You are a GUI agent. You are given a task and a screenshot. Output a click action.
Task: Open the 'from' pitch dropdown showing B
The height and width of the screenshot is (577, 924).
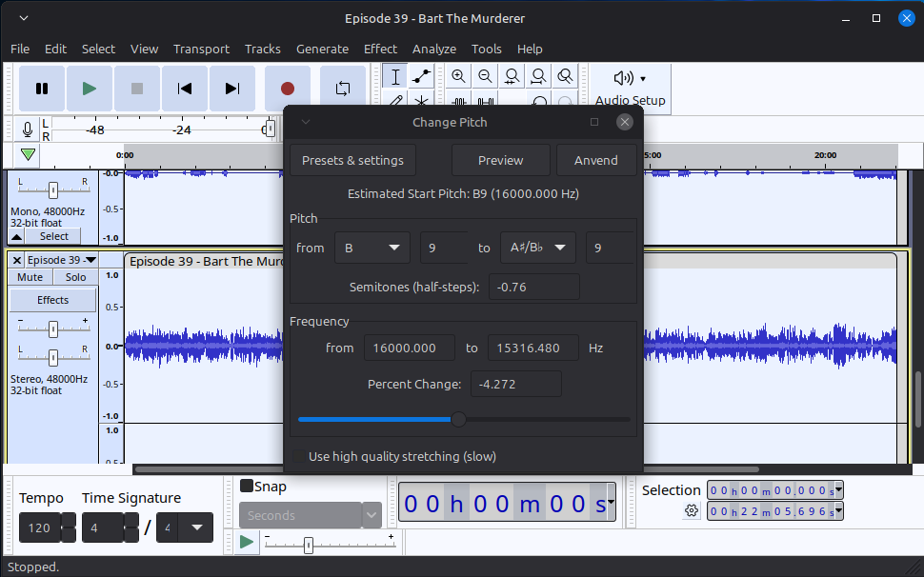[x=372, y=248]
